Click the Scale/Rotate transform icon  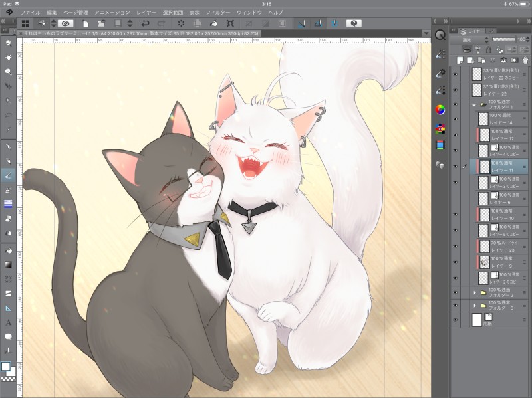[230, 23]
